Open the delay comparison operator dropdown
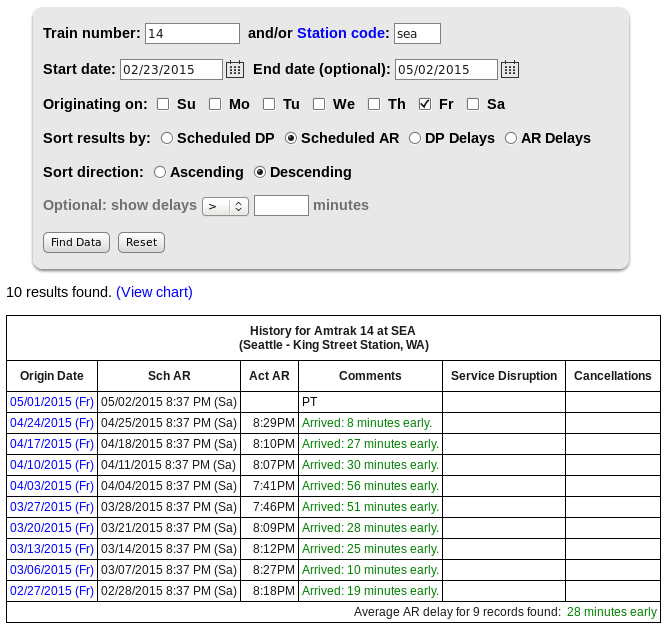Viewport: 670px width, 633px height. click(225, 206)
